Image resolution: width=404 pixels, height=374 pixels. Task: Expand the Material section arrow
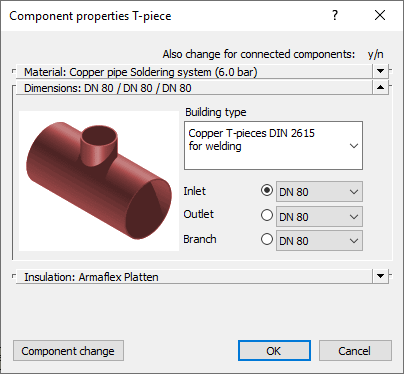pyautogui.click(x=380, y=71)
